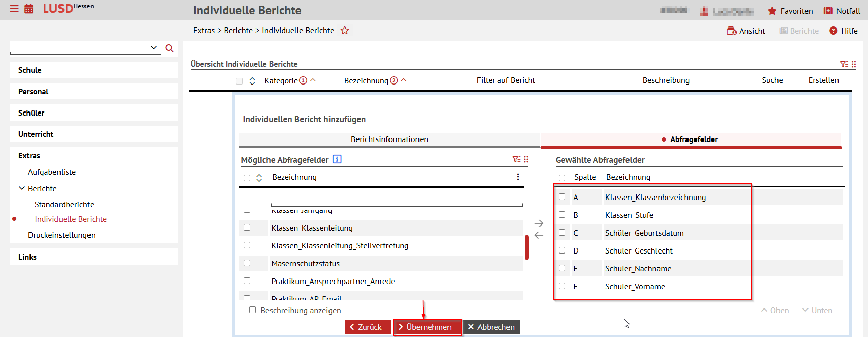868x337 pixels.
Task: Click Extras in breadcrumb
Action: point(204,31)
